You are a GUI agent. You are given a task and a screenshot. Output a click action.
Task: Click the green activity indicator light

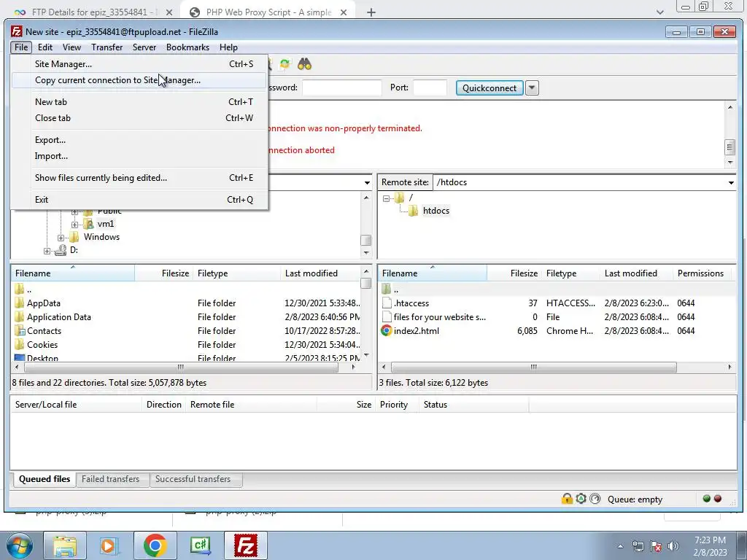(x=706, y=499)
